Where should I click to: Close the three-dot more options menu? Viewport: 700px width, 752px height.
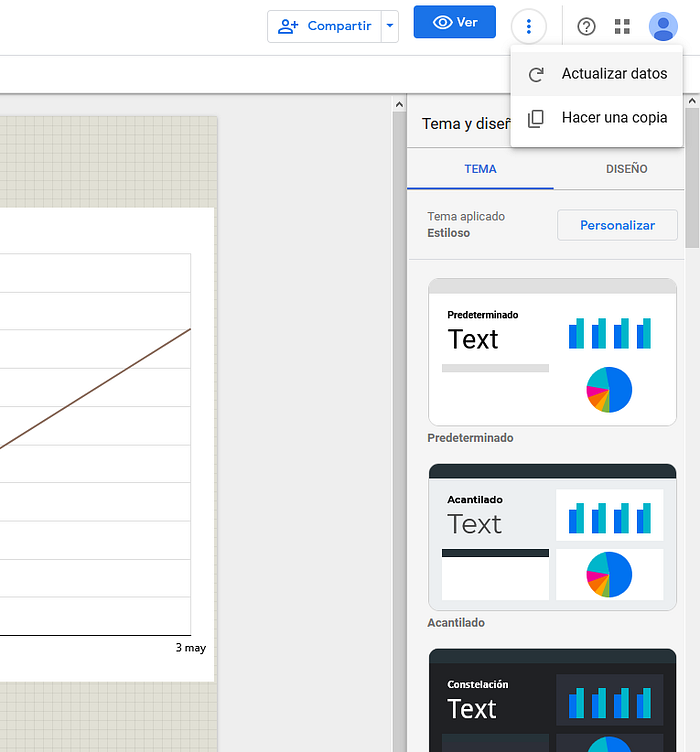pyautogui.click(x=529, y=26)
